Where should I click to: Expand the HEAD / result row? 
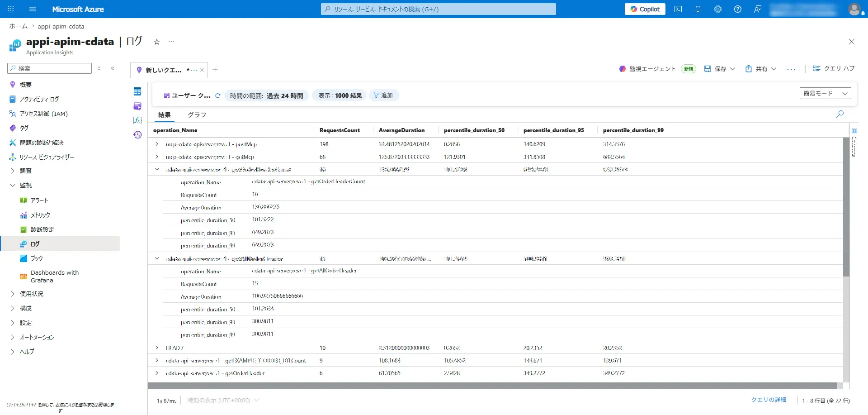pyautogui.click(x=157, y=348)
